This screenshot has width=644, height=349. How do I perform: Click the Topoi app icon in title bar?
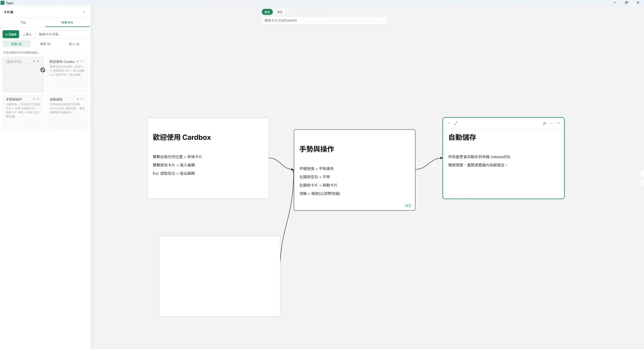click(x=2, y=3)
